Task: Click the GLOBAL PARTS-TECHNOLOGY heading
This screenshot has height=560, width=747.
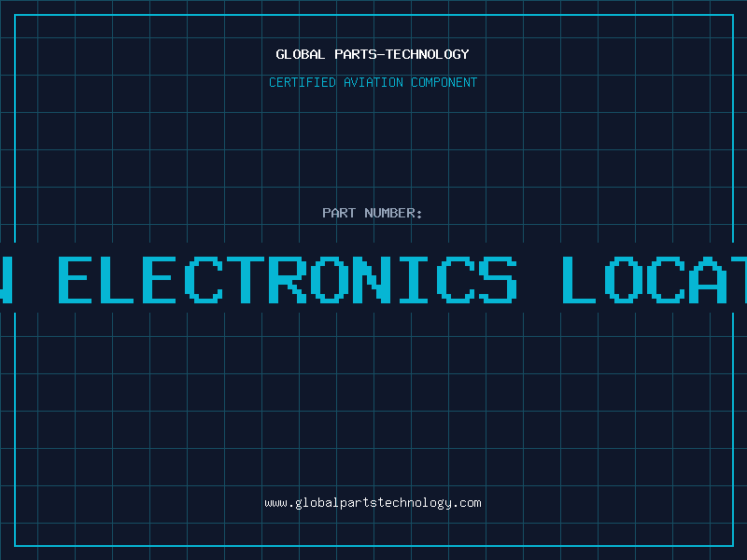Action: tap(373, 54)
